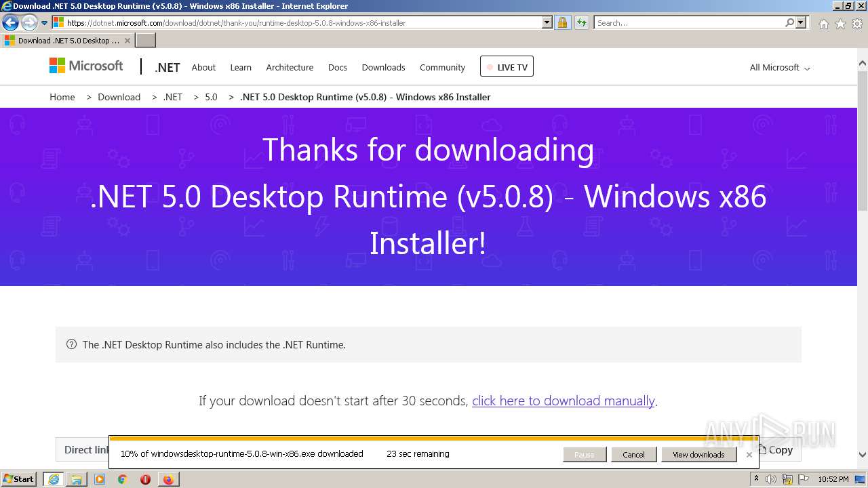The width and height of the screenshot is (868, 488).
Task: Click the browser Back arrow button
Action: coord(10,23)
